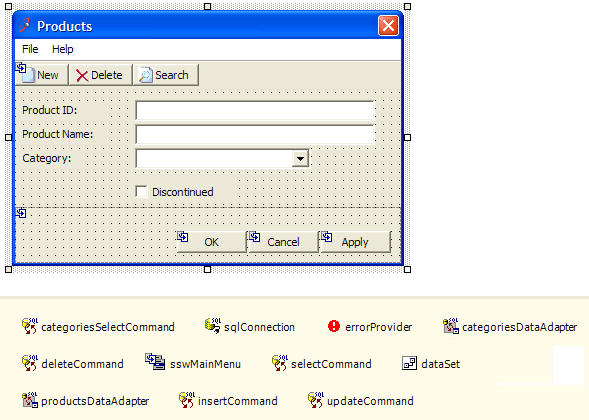Select the insertCommand component icon

pyautogui.click(x=186, y=400)
